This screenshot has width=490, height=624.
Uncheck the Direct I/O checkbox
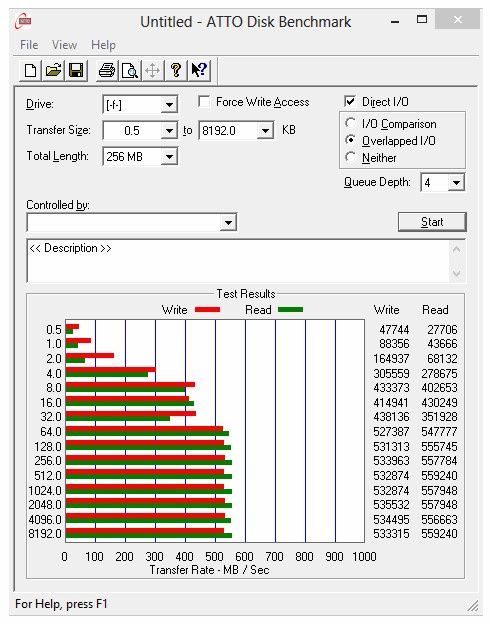(350, 101)
